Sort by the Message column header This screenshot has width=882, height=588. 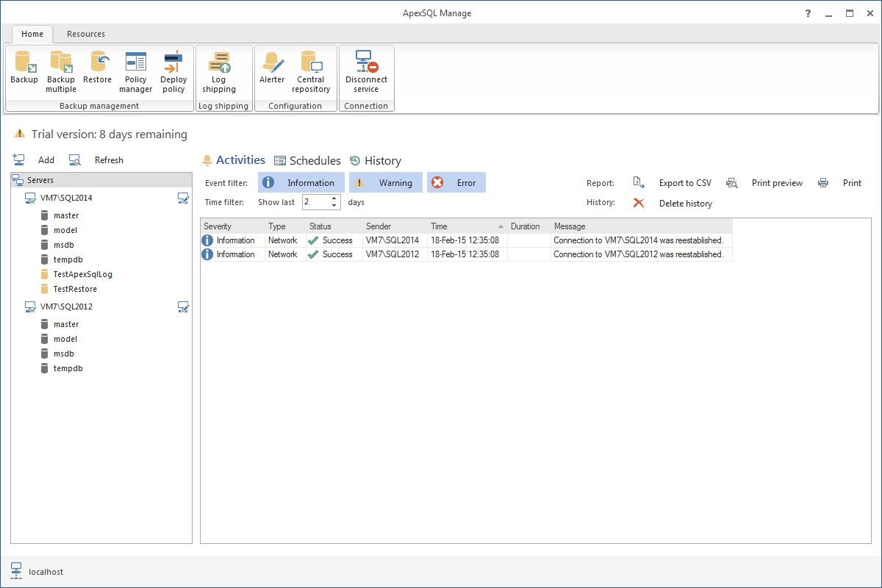tap(642, 226)
